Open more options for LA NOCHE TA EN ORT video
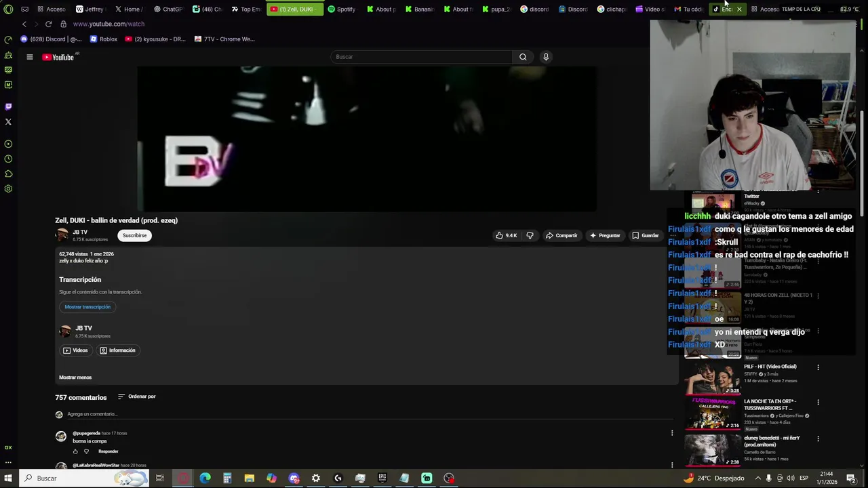Image resolution: width=868 pixels, height=488 pixels. (818, 403)
